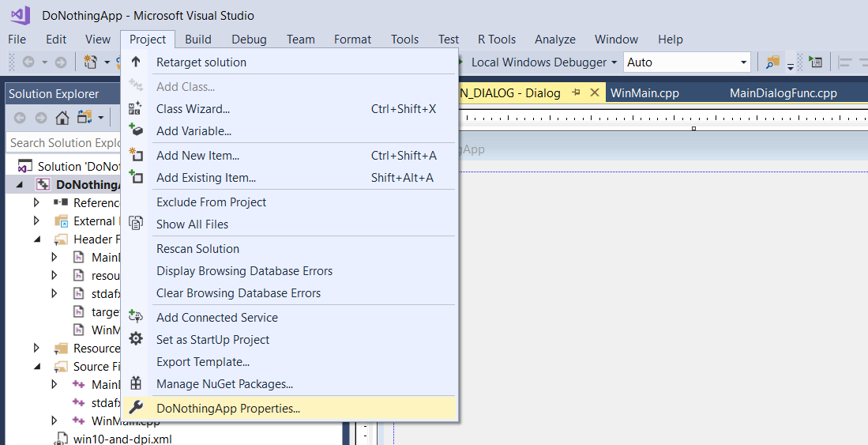
Task: Select Export Template... entry
Action: (289, 361)
